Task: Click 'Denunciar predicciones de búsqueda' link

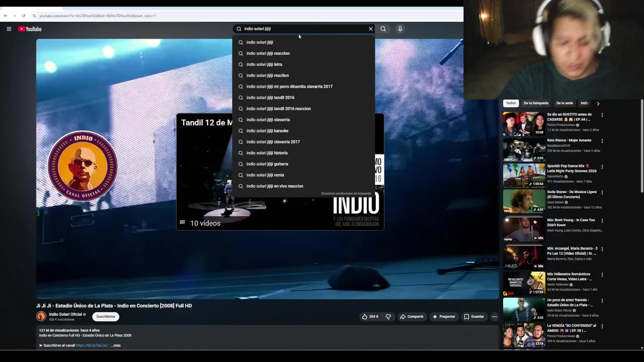Action: pyautogui.click(x=346, y=194)
